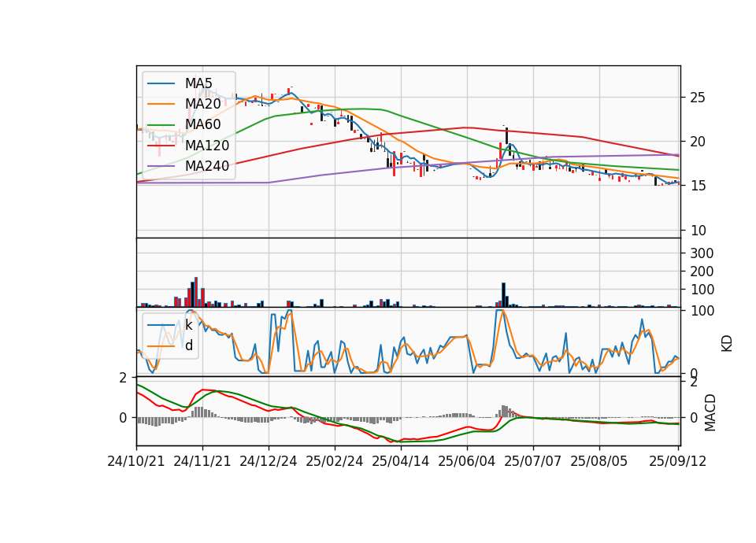Click the price axis value 25
The width and height of the screenshot is (756, 543).
click(698, 98)
